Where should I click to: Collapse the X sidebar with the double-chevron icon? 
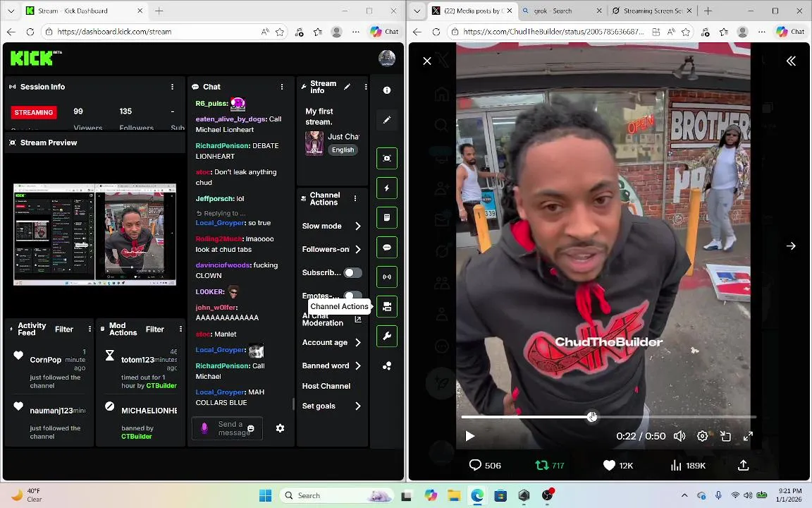pyautogui.click(x=791, y=61)
